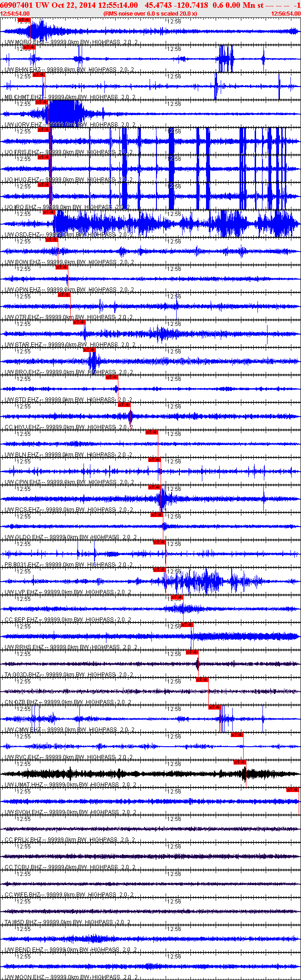This screenshot has height=980, width=301.
Task: Click the red pick flag on TA G03D trace
Action: 192,652
